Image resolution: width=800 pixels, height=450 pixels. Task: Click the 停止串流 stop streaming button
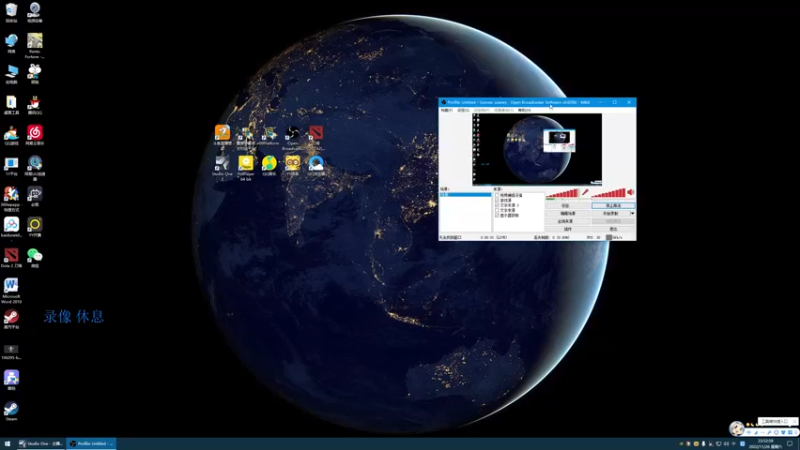[x=613, y=206]
